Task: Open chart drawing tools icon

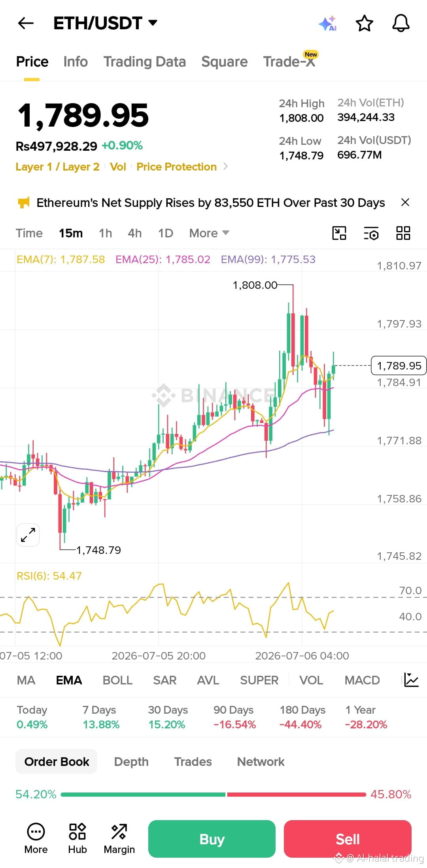Action: pos(339,233)
